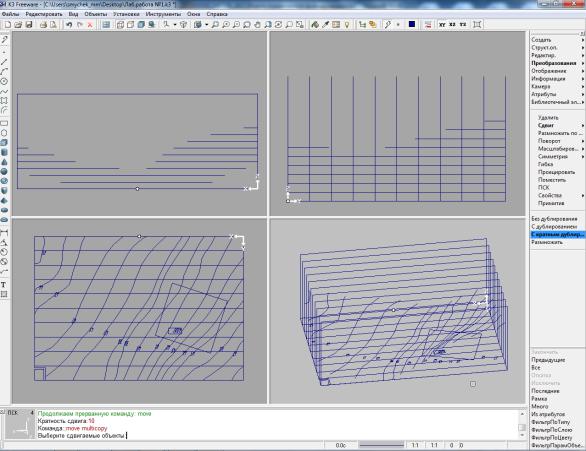Select the sphere solid tool
Image resolution: width=586 pixels, height=451 pixels.
[4, 172]
